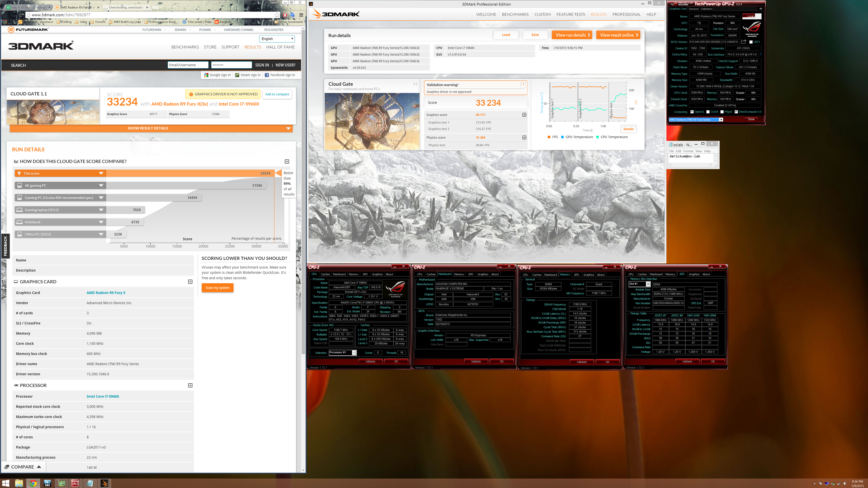The image size is (868, 488).
Task: Open the Chrome hamburger menu
Action: (x=301, y=15)
